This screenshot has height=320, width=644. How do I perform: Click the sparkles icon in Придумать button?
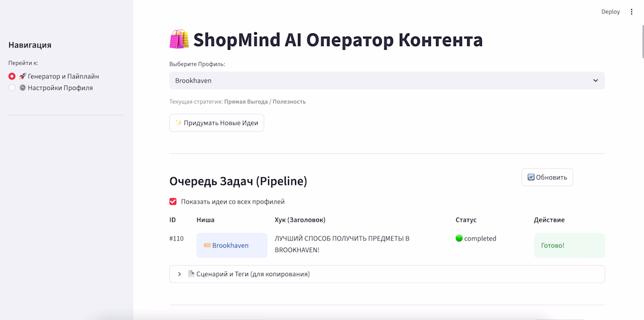178,123
